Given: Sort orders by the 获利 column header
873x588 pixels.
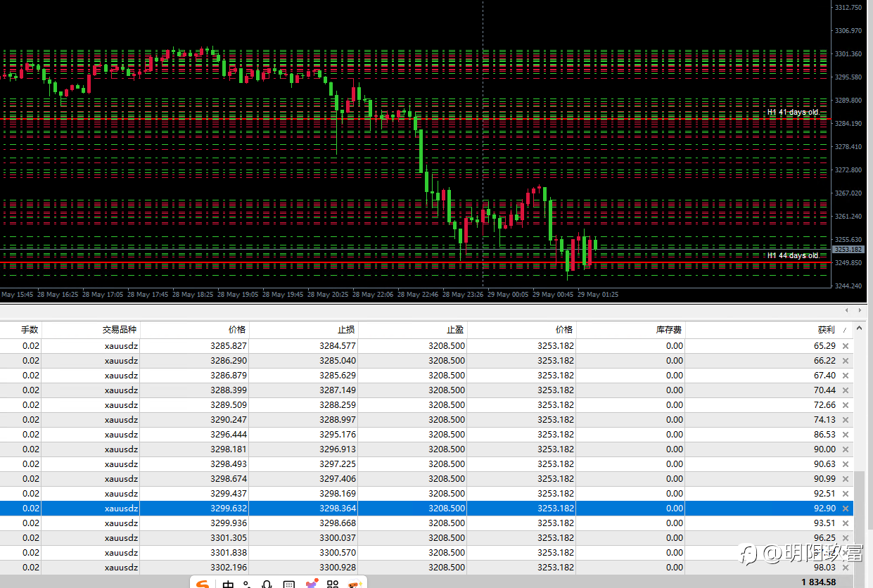Looking at the screenshot, I should click(826, 329).
